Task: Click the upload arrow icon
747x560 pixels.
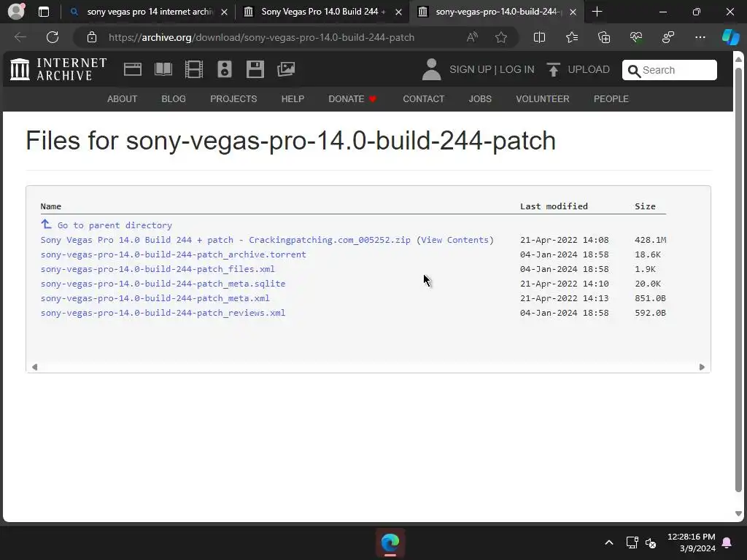Action: [553, 69]
